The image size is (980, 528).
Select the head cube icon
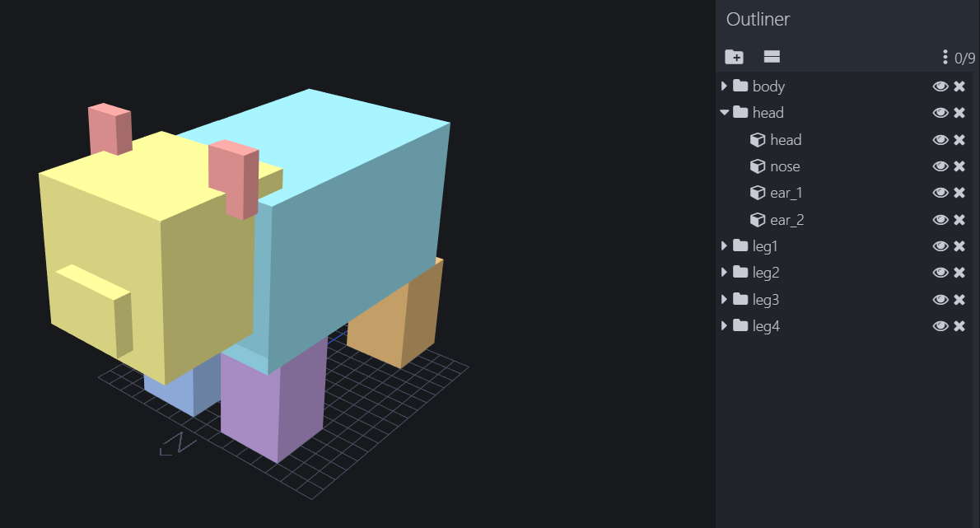coord(758,140)
